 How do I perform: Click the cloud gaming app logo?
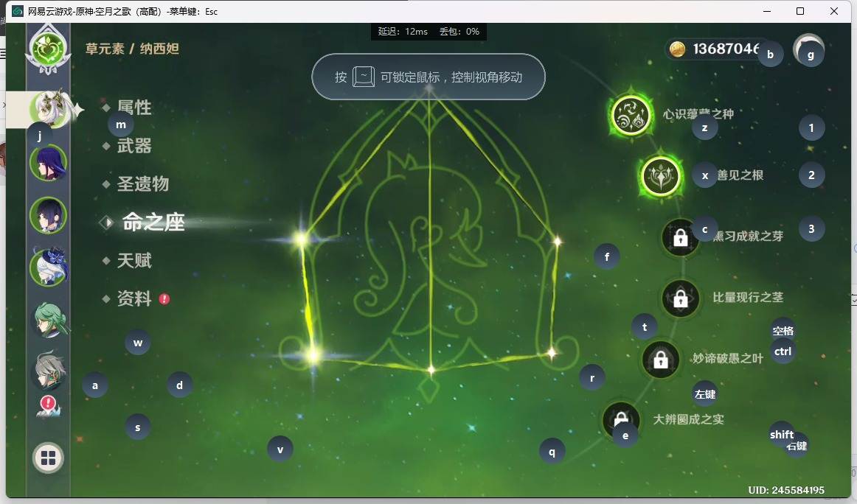tap(18, 11)
